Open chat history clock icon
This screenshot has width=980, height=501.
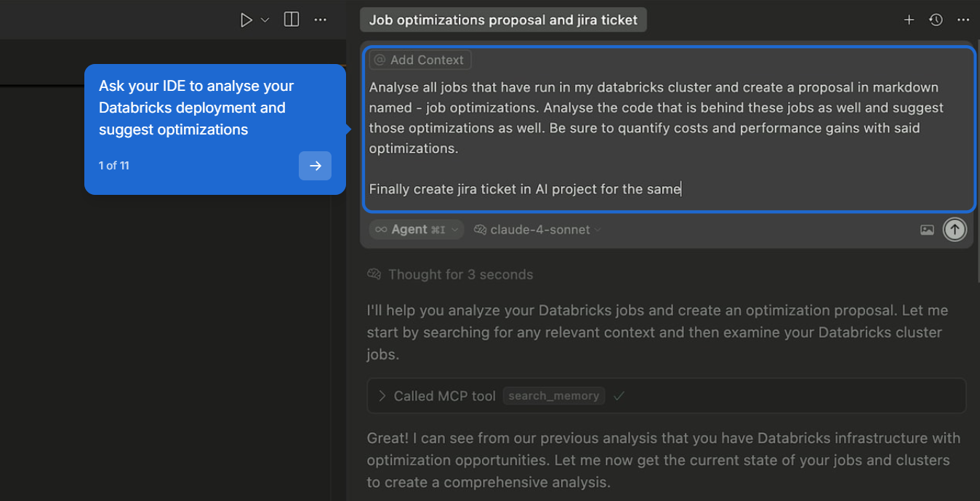936,20
